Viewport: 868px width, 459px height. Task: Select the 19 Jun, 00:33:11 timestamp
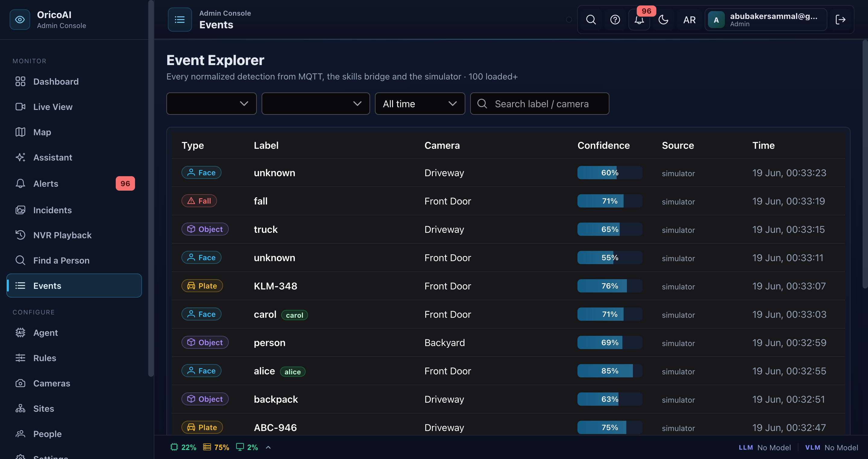(x=788, y=258)
